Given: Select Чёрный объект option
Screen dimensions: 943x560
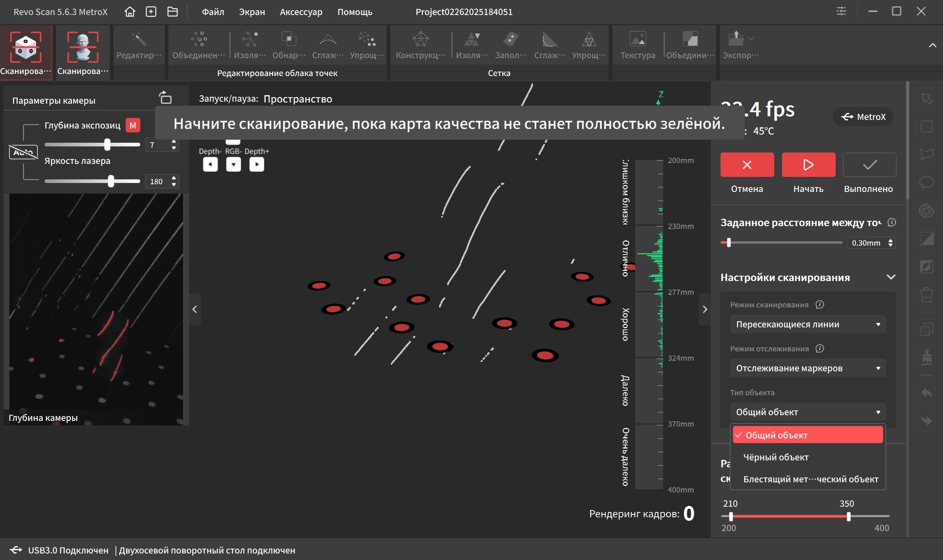Looking at the screenshot, I should (x=775, y=457).
